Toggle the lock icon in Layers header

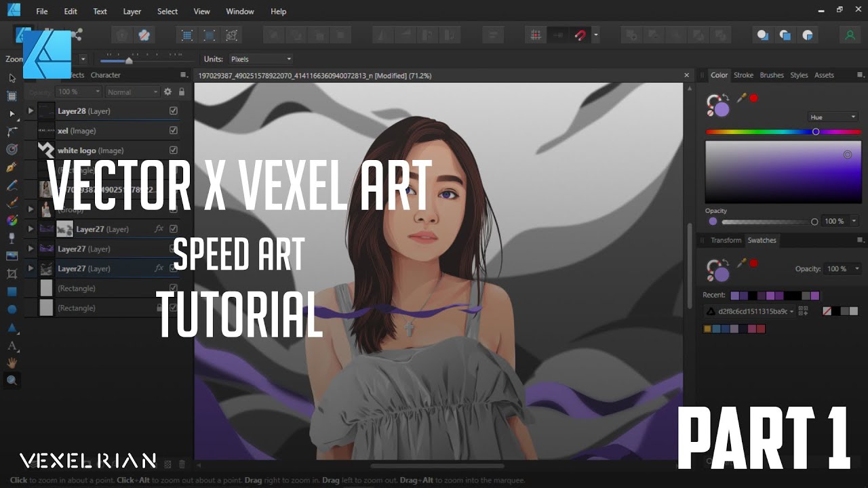click(182, 91)
